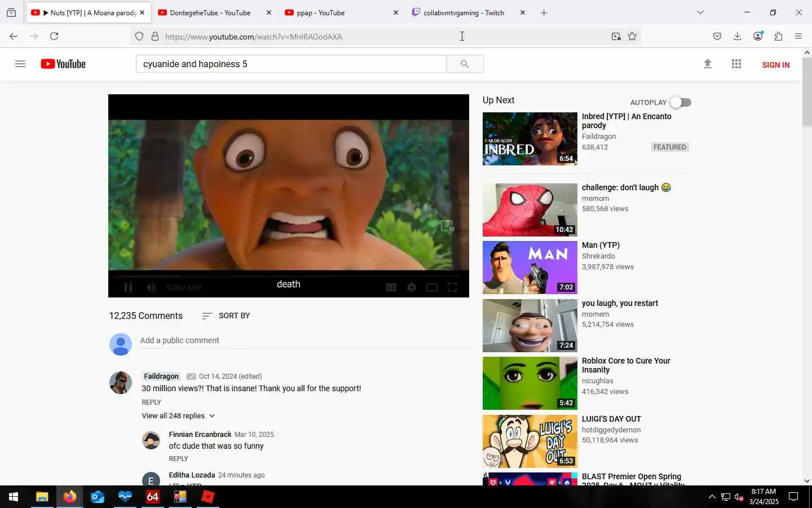Select the Nuts [YTP] A Moana parody tab
812x508 pixels.
point(87,12)
